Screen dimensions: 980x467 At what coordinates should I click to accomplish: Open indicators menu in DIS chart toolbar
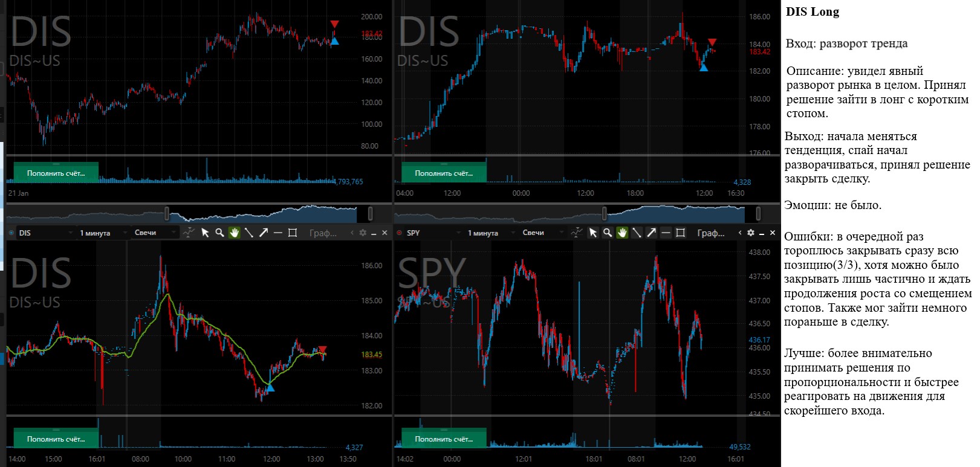189,233
